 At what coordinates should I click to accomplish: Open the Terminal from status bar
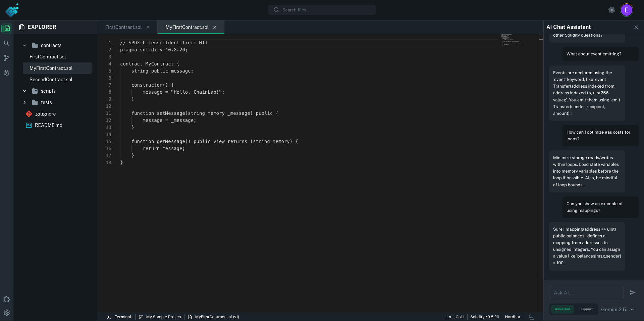point(123,317)
